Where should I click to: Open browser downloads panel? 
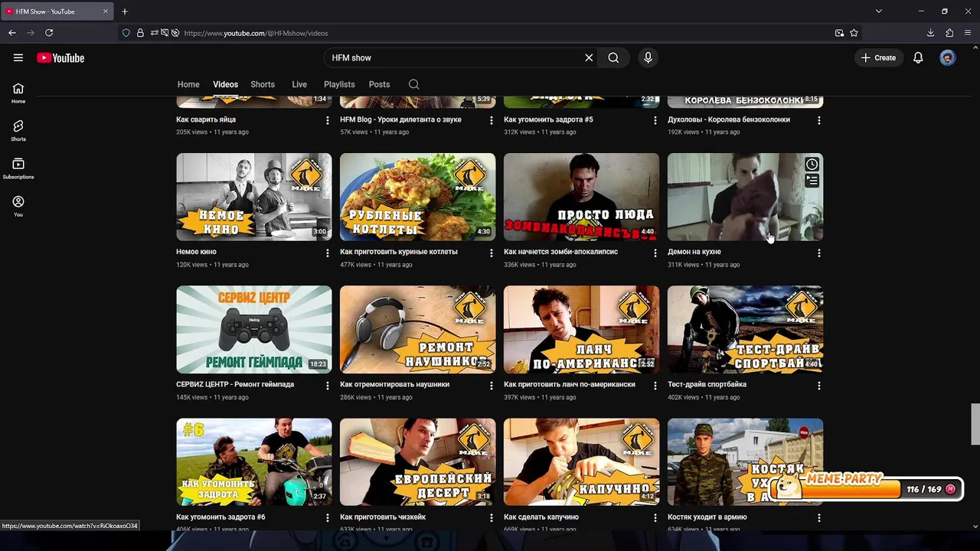pyautogui.click(x=930, y=33)
